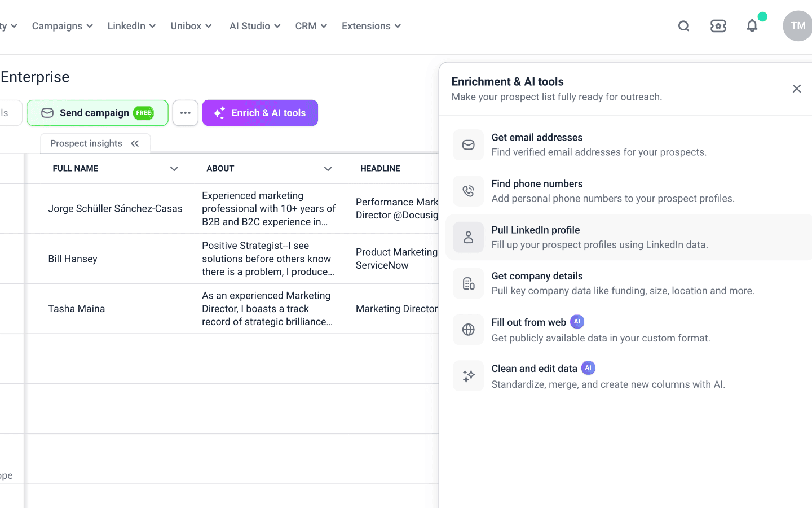This screenshot has width=812, height=508.
Task: Click the sparkle icon on the Enrich & AI tools button
Action: coord(219,113)
